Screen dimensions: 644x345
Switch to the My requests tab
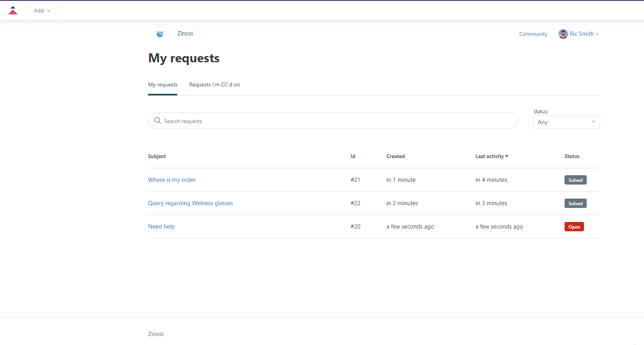pos(162,84)
